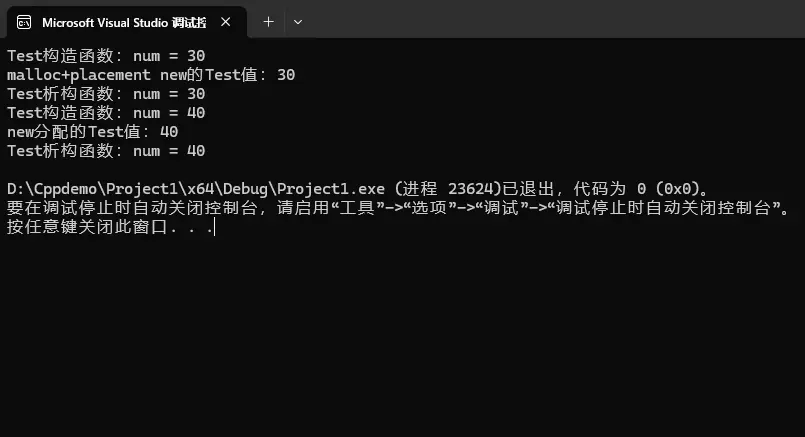Image resolution: width=805 pixels, height=437 pixels.
Task: Click the console icon on the terminal tab
Action: 24,21
